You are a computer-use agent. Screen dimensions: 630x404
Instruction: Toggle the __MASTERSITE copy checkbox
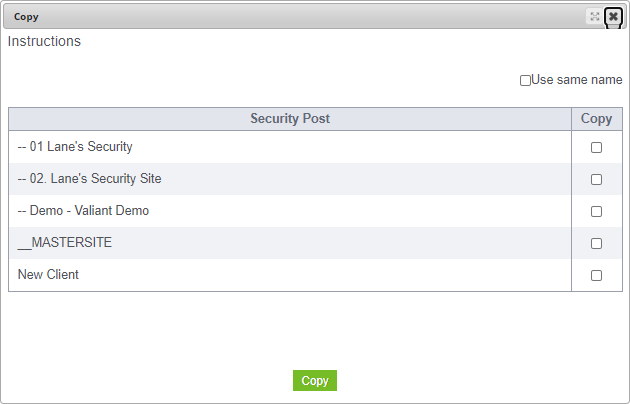tap(596, 243)
